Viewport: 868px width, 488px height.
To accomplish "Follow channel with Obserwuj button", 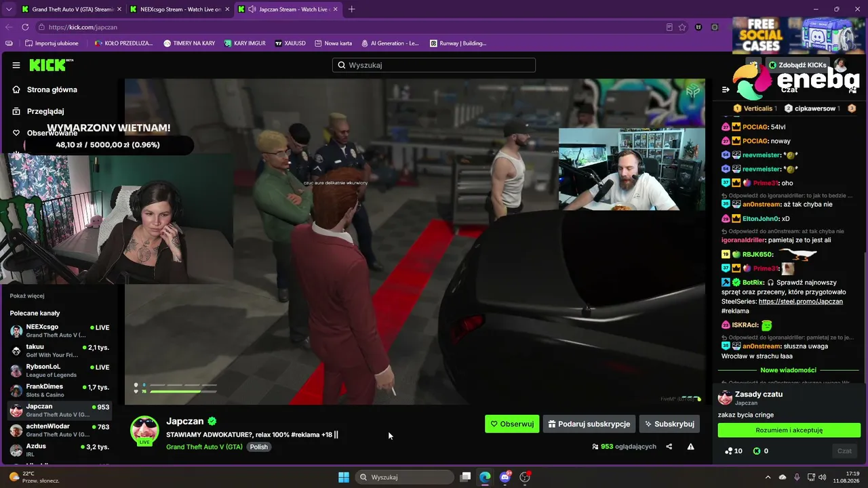I will (512, 424).
